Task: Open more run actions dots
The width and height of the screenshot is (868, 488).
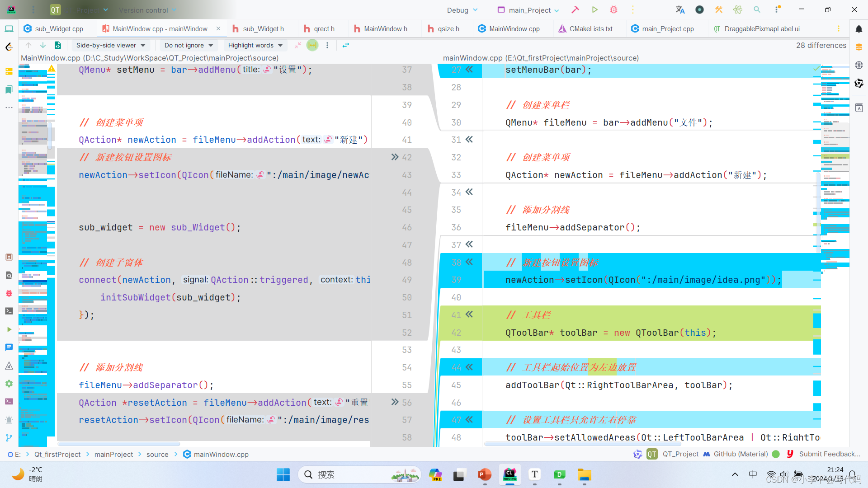Action: (x=633, y=10)
